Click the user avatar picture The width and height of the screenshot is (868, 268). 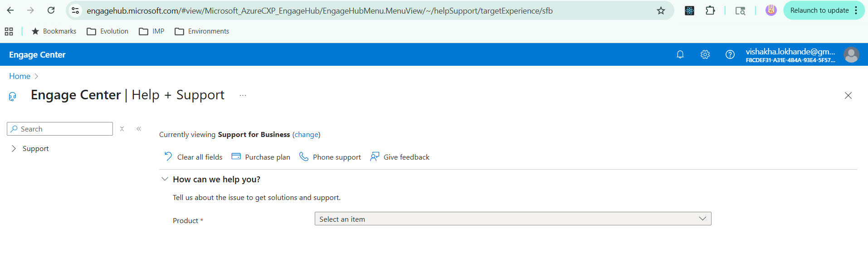pyautogui.click(x=851, y=55)
